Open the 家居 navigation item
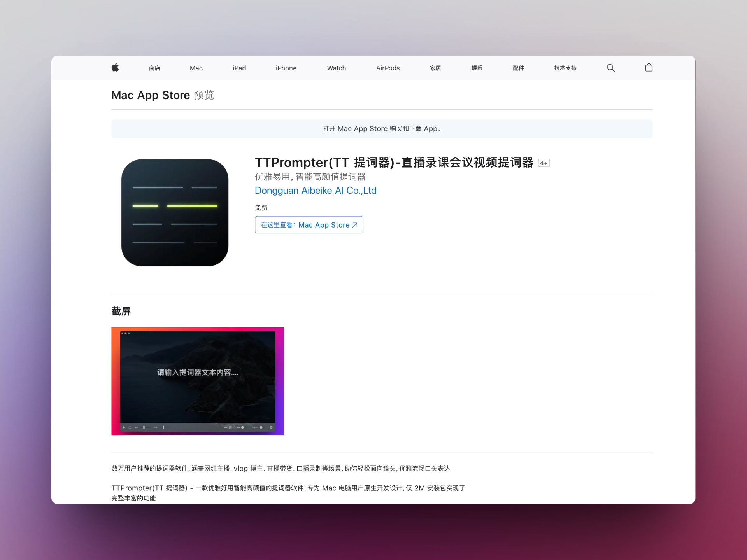 [435, 68]
